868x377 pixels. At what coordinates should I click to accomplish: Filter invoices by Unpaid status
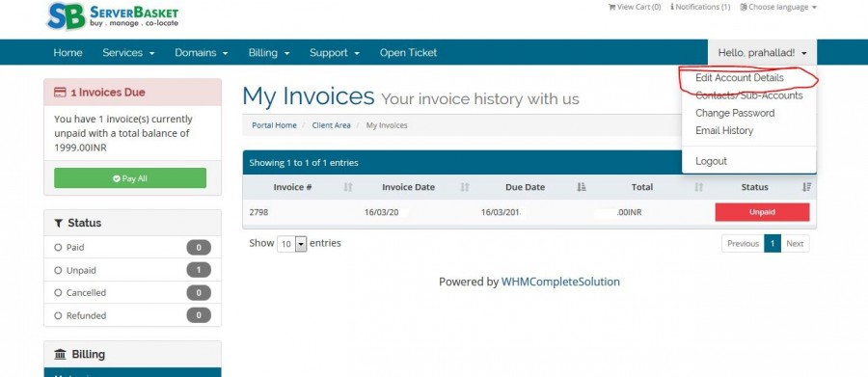tap(132, 270)
